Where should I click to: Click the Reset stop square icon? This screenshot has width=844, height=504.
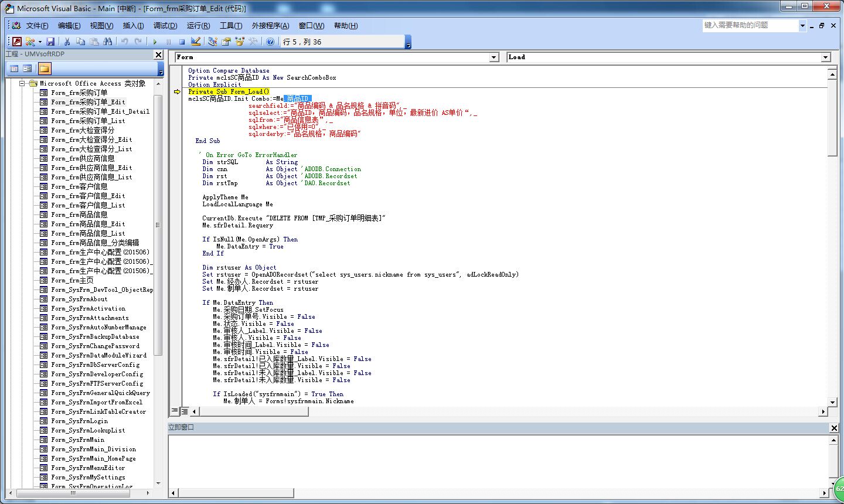pyautogui.click(x=182, y=42)
